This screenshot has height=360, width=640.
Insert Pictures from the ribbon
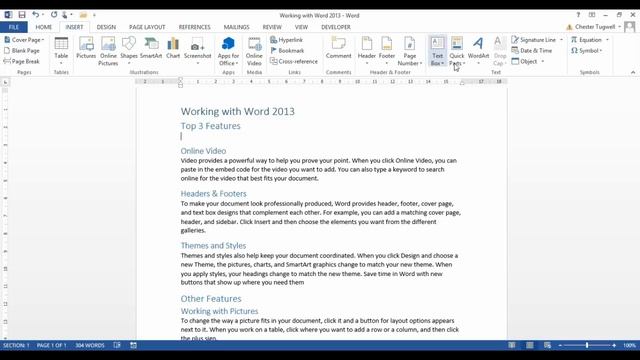point(86,48)
